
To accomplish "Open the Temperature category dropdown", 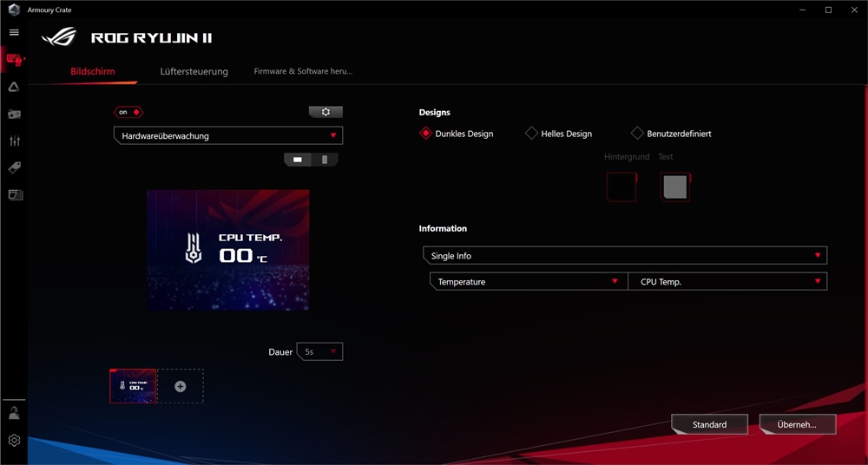I will tap(529, 281).
